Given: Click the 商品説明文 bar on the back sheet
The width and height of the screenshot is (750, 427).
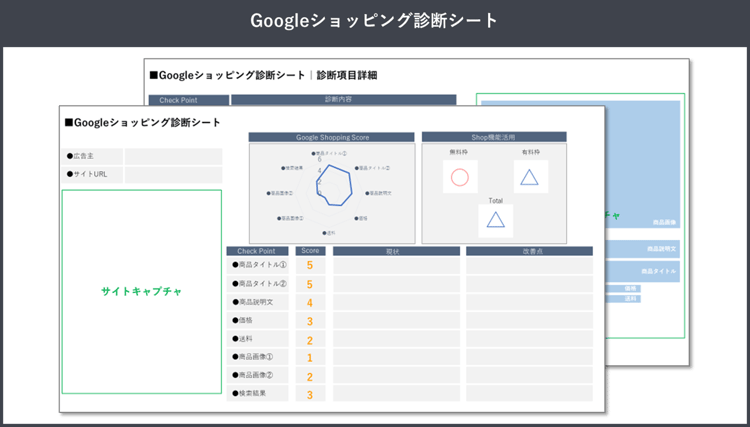Looking at the screenshot, I should coord(642,249).
